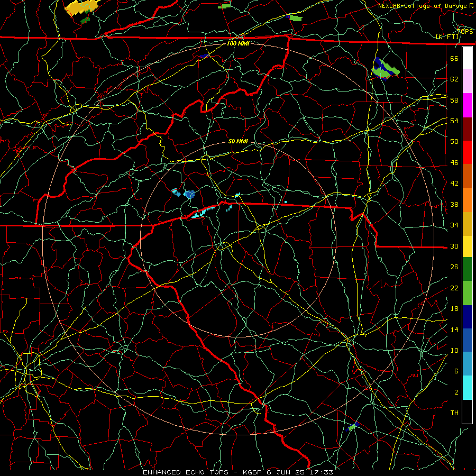
Task: Click the "TH" legend label
Action: (454, 413)
